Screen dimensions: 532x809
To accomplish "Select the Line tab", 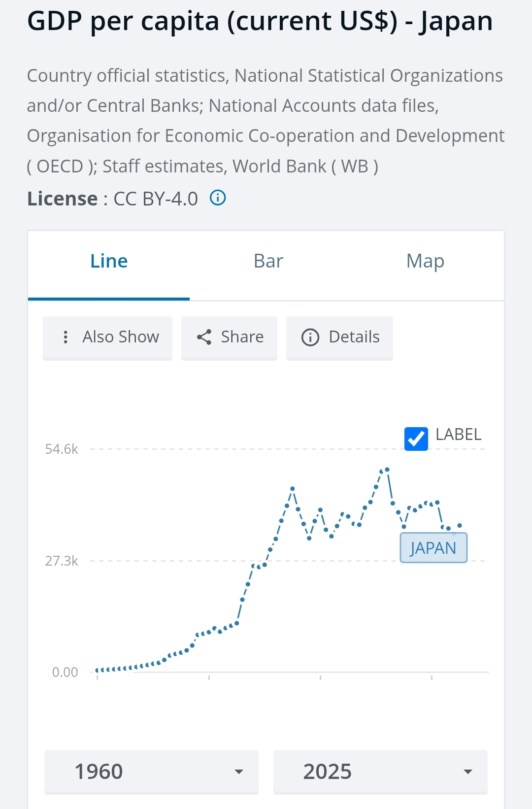I will pos(109,261).
